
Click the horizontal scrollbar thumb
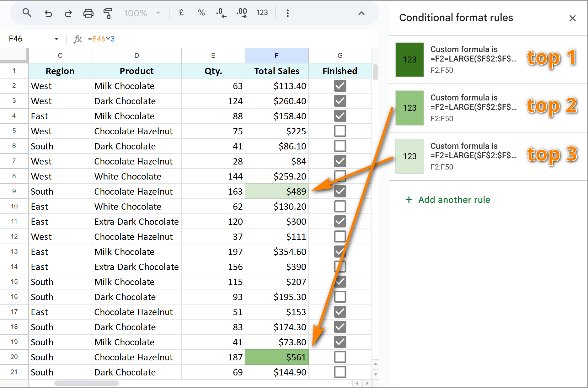coord(87,383)
